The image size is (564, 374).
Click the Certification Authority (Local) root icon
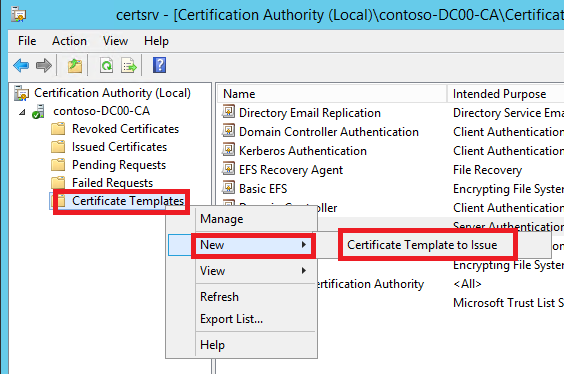pos(22,93)
